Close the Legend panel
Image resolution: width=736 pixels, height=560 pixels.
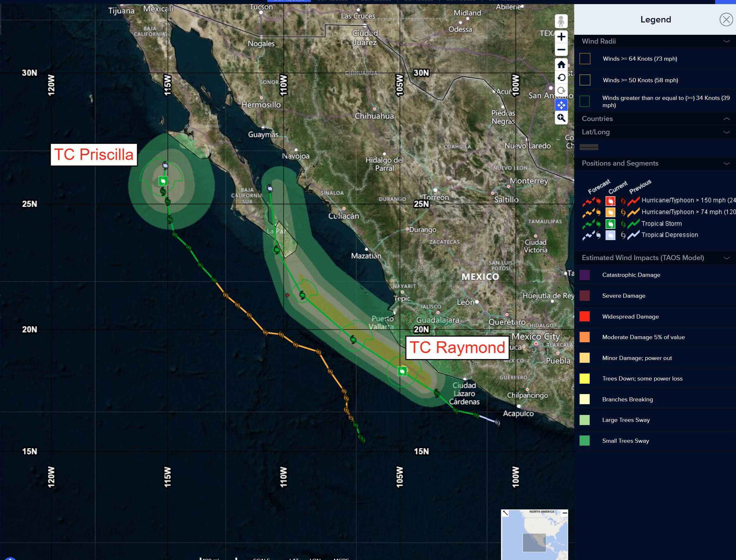point(726,20)
